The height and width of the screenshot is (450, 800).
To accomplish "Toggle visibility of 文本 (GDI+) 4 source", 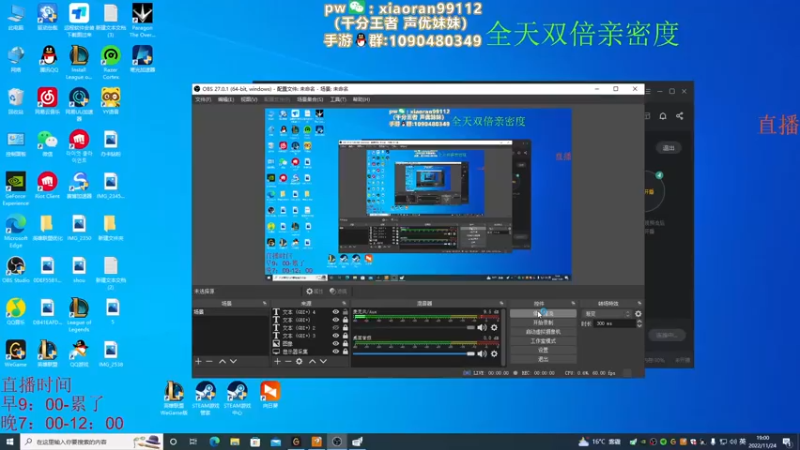I will 335,312.
